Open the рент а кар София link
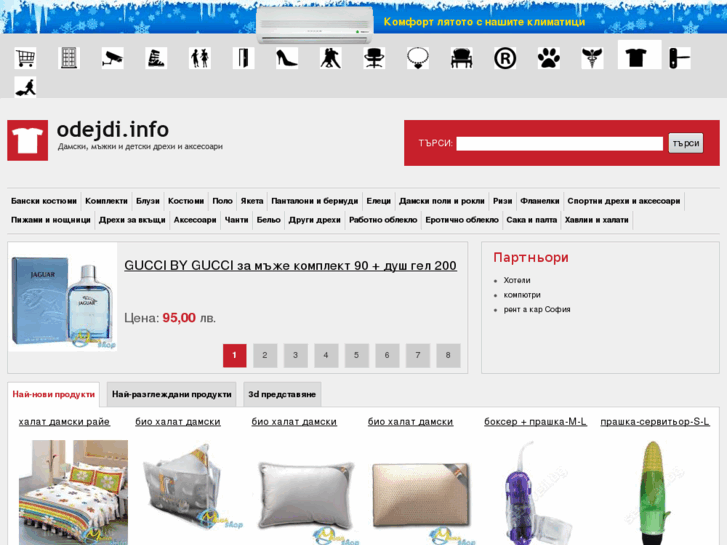Viewport: 727px width, 545px height. coord(537,309)
